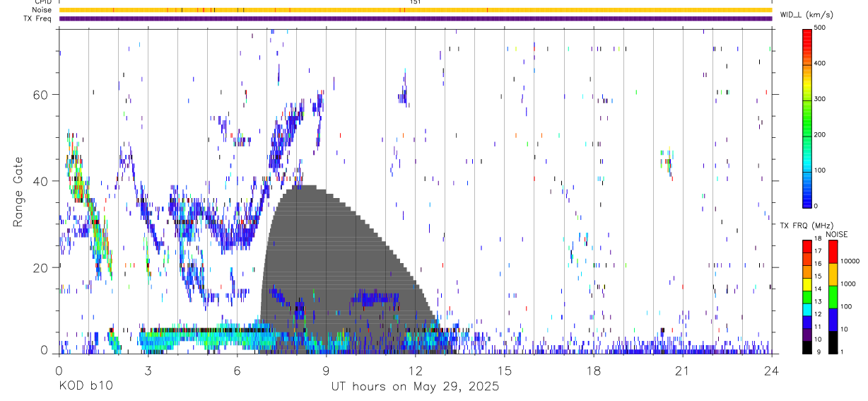Click the 1000 label on NOISE scale
The width and height of the screenshot is (868, 401).
[848, 284]
